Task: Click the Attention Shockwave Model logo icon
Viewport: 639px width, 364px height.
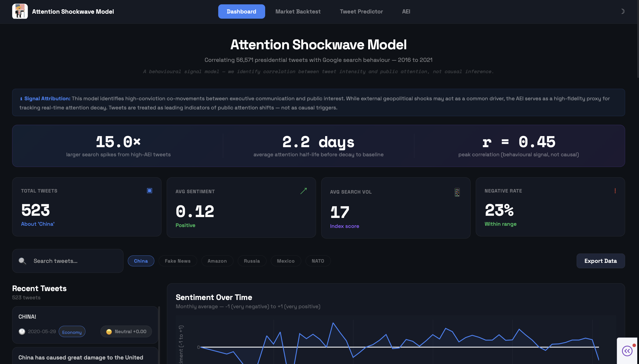Action: [x=20, y=11]
